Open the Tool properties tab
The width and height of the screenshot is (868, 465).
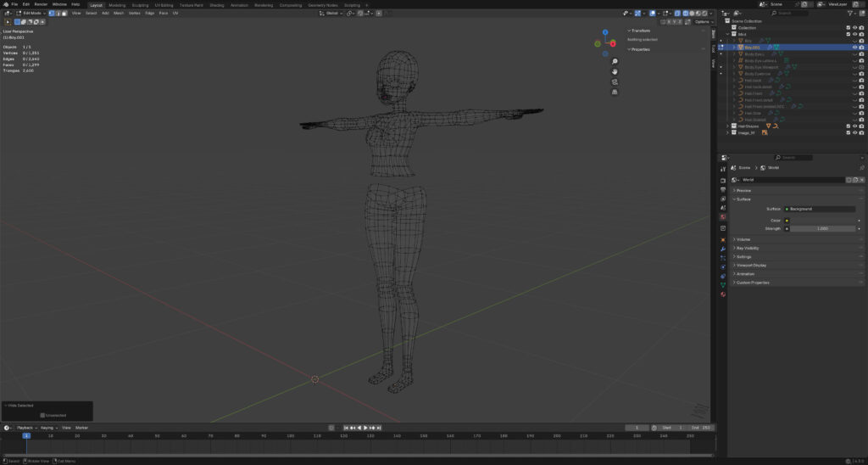(723, 169)
